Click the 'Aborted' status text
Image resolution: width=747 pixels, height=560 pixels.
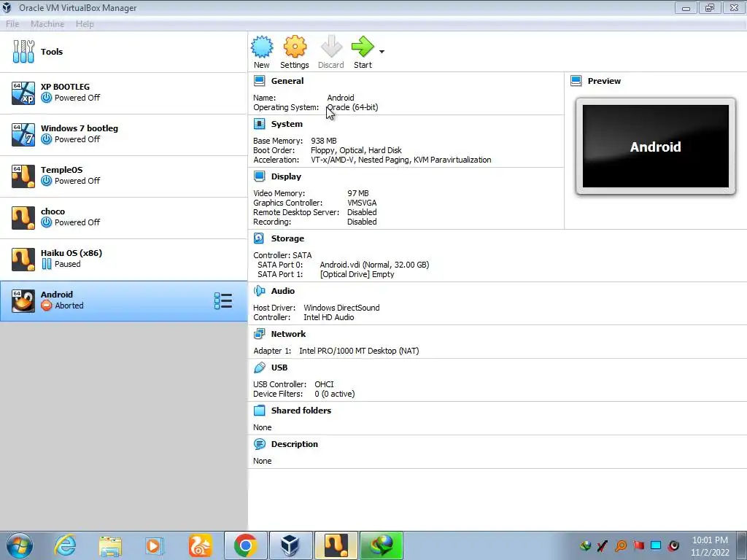[x=69, y=306]
